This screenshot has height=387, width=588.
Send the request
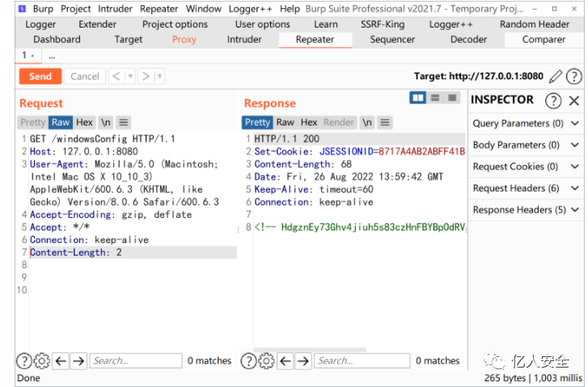click(40, 76)
